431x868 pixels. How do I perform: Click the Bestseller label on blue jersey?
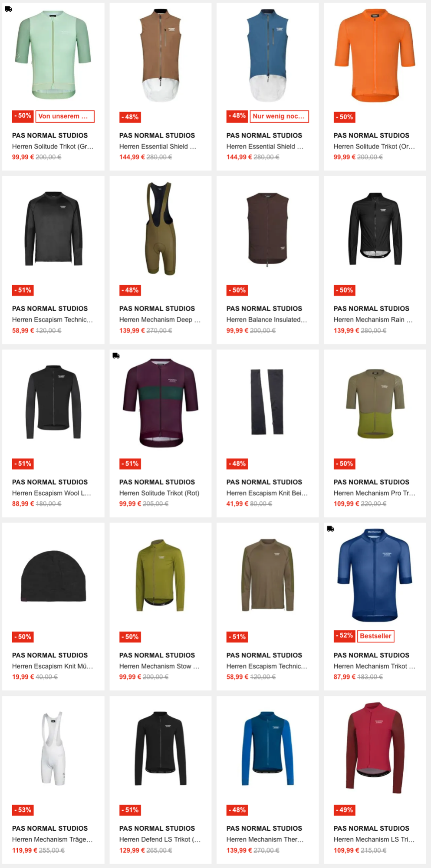375,636
